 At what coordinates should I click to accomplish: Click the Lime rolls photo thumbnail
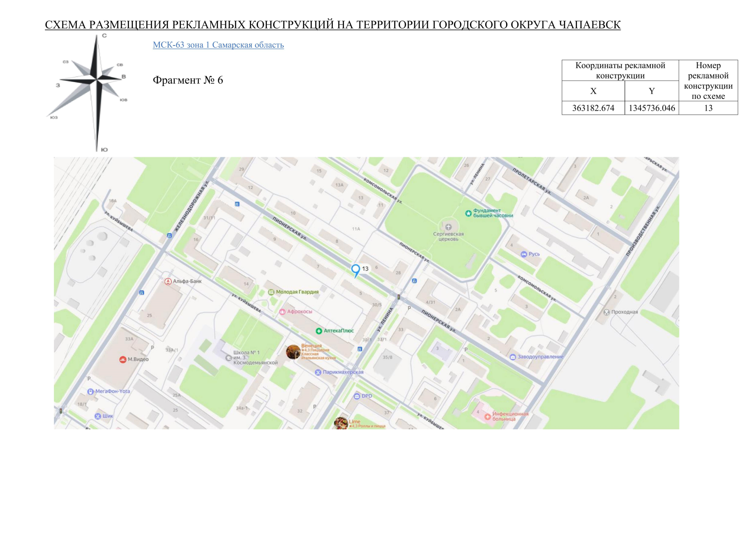[x=340, y=422]
